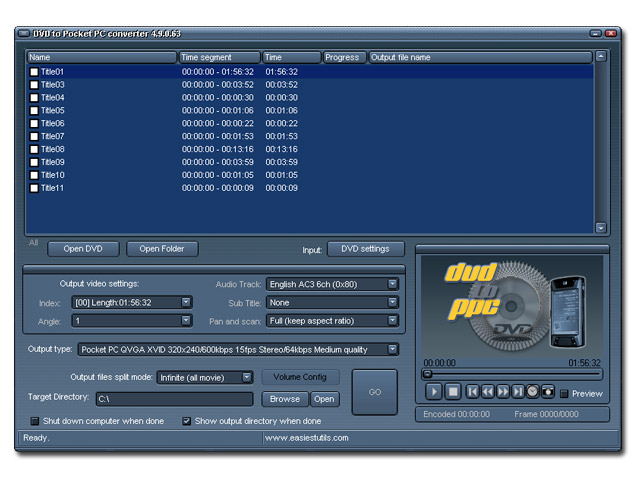
Task: Click the All label beside Open DVD
Action: click(x=33, y=243)
